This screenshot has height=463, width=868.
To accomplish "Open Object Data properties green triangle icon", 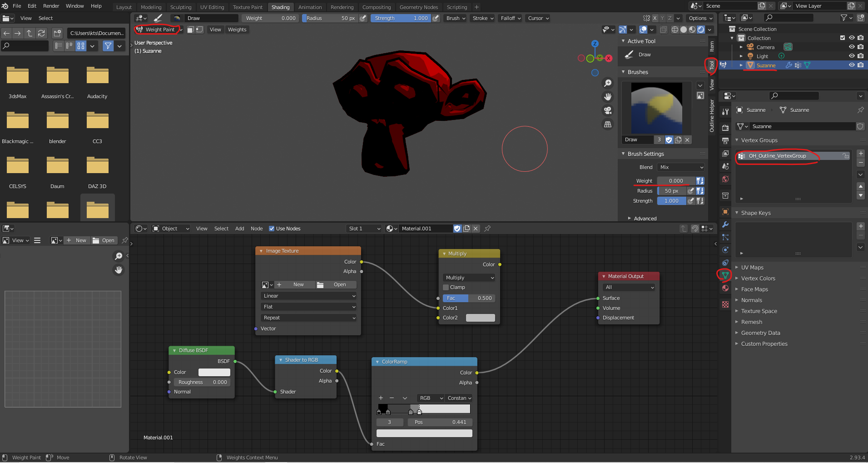I will (725, 275).
